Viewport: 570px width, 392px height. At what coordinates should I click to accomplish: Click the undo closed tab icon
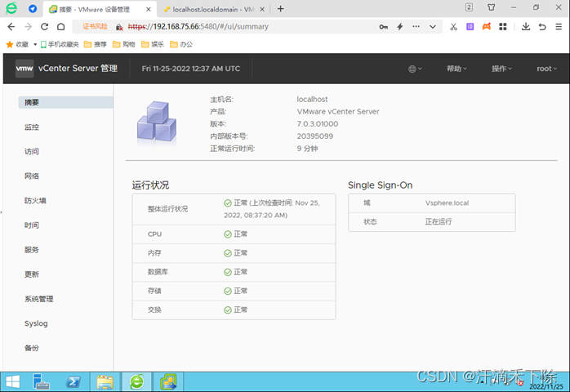tap(542, 27)
